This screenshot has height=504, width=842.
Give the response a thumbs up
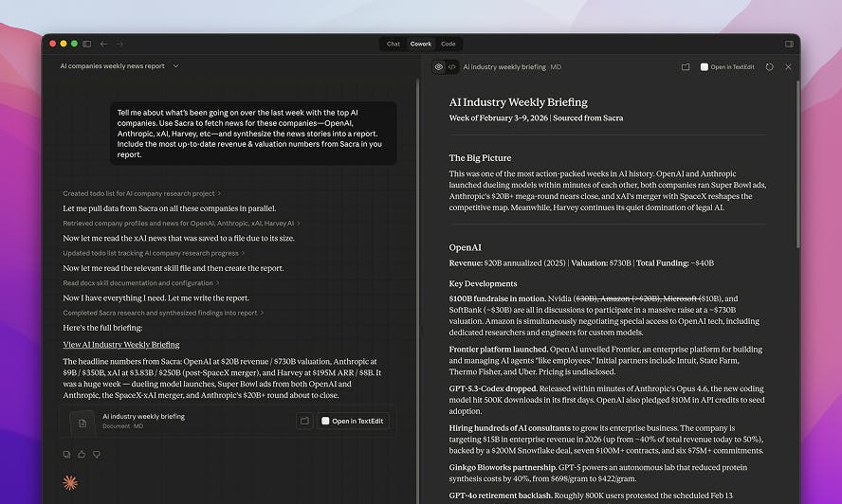coord(82,454)
